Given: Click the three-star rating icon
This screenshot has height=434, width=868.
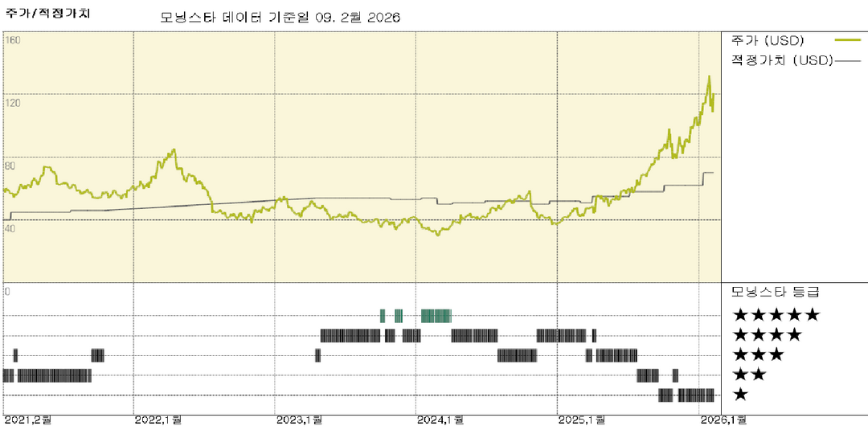Looking at the screenshot, I should 757,355.
